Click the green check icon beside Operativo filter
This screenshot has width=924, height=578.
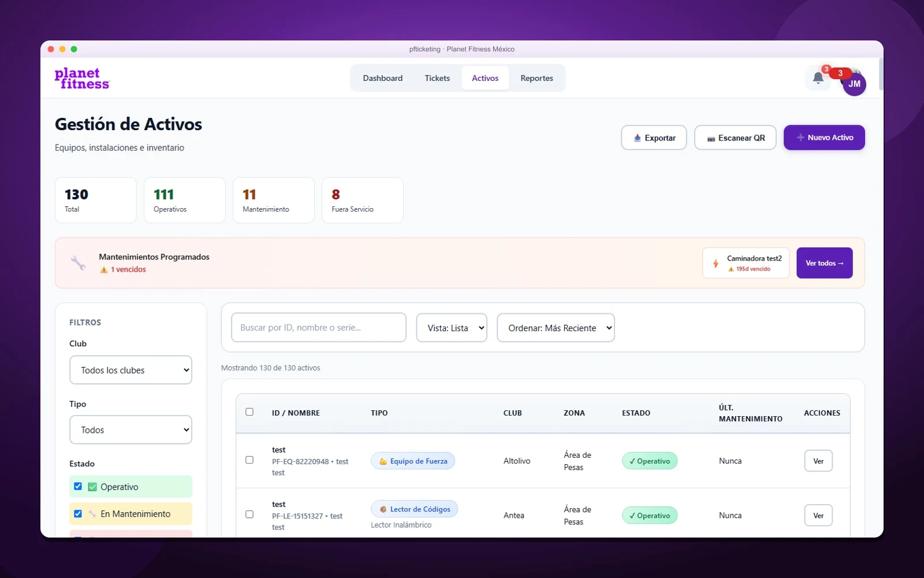tap(92, 487)
